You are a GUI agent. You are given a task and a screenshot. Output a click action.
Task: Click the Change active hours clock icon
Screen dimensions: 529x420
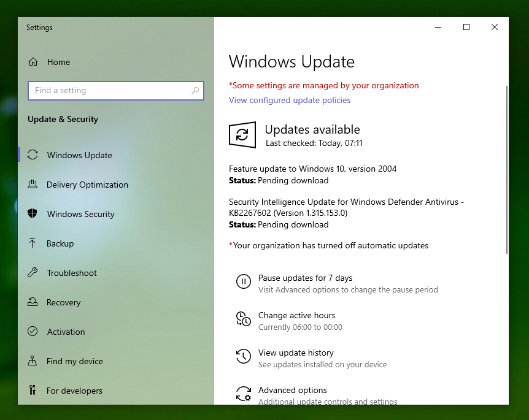[244, 319]
